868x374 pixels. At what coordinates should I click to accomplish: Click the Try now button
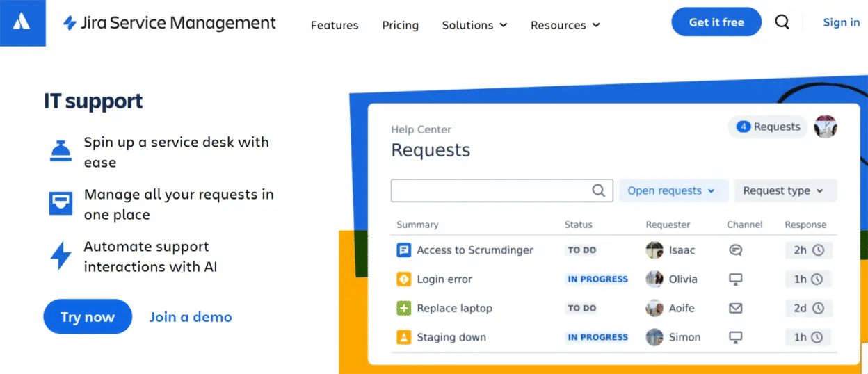[x=88, y=317]
